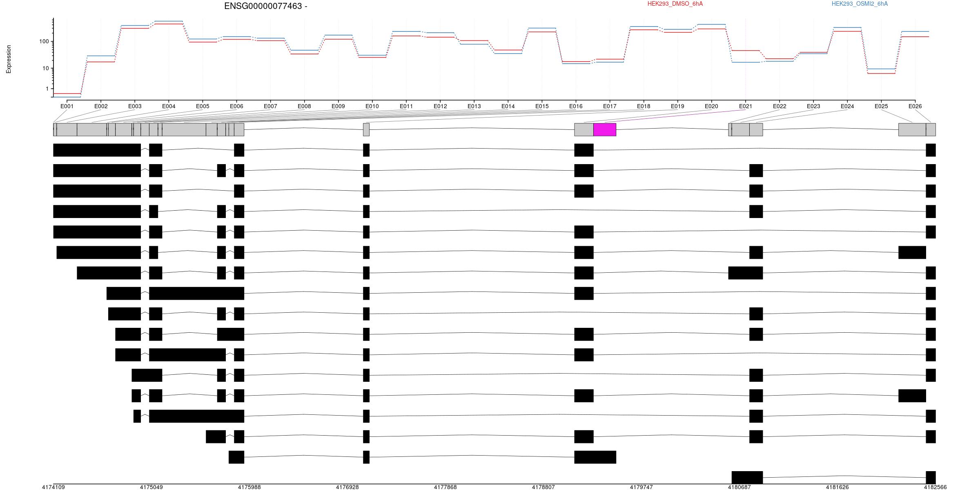The image size is (980, 494).
Task: Select genomic coordinate 4182566
Action: pyautogui.click(x=935, y=487)
